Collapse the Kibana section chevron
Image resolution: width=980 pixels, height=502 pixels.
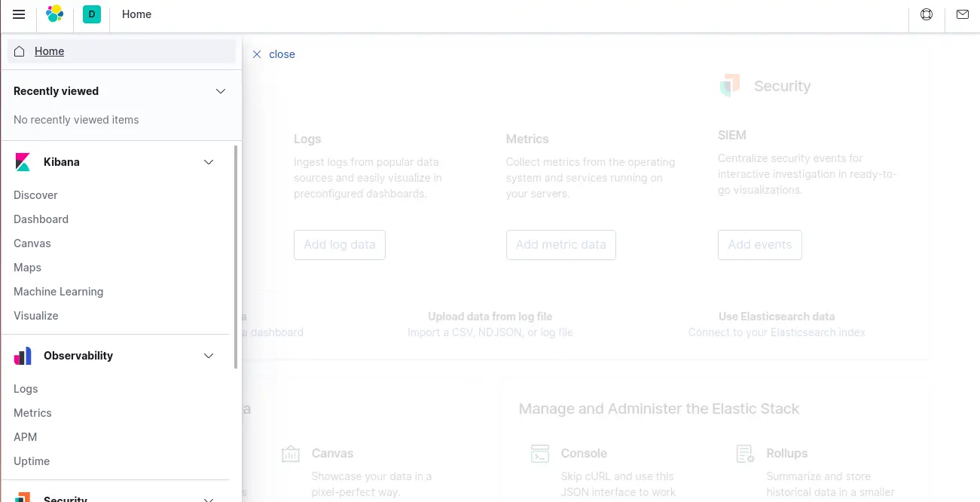pos(209,162)
